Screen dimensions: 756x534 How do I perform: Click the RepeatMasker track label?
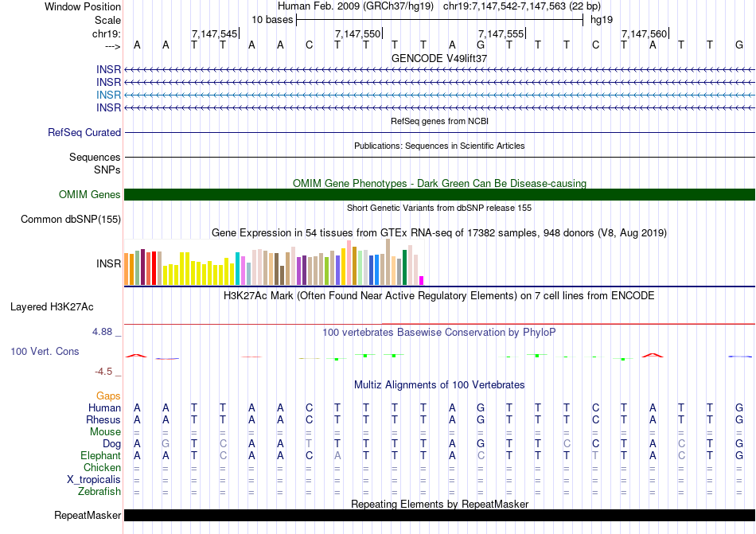click(x=87, y=516)
